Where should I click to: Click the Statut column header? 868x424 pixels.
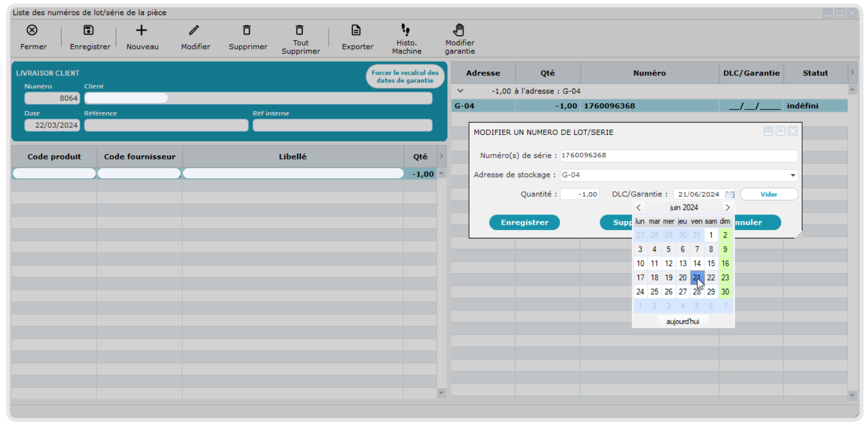pos(816,73)
